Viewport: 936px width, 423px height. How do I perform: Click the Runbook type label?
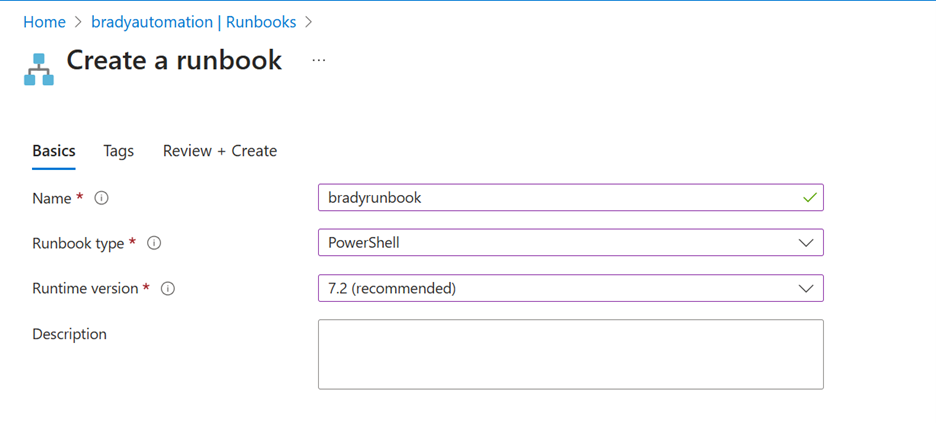pyautogui.click(x=78, y=243)
